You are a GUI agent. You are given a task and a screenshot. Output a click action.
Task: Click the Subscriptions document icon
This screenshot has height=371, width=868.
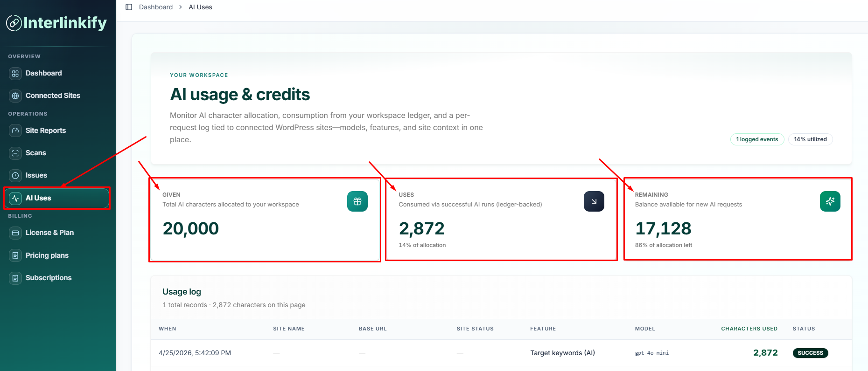click(15, 278)
